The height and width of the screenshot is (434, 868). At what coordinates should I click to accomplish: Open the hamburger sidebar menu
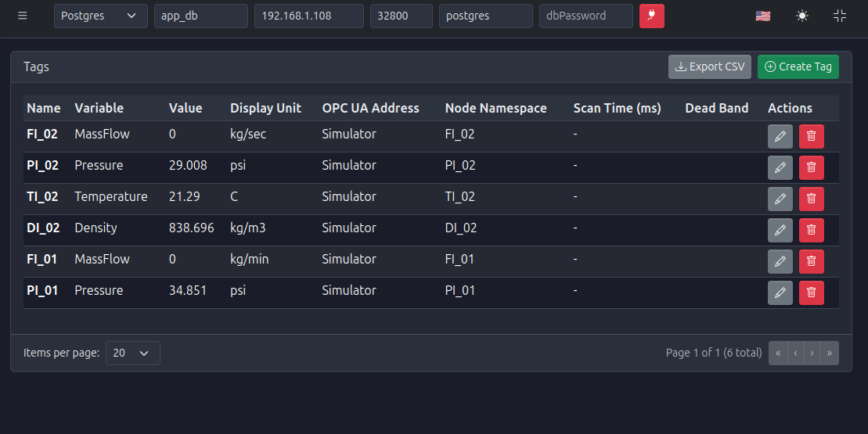coord(23,16)
